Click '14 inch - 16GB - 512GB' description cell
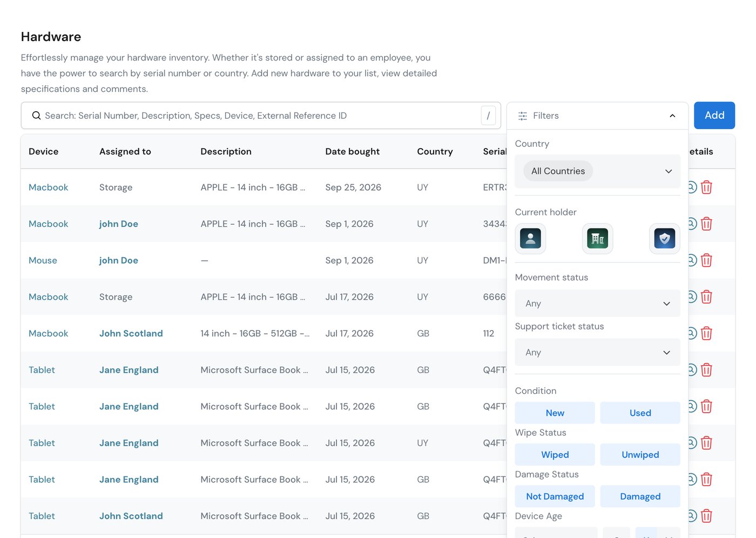 [255, 333]
